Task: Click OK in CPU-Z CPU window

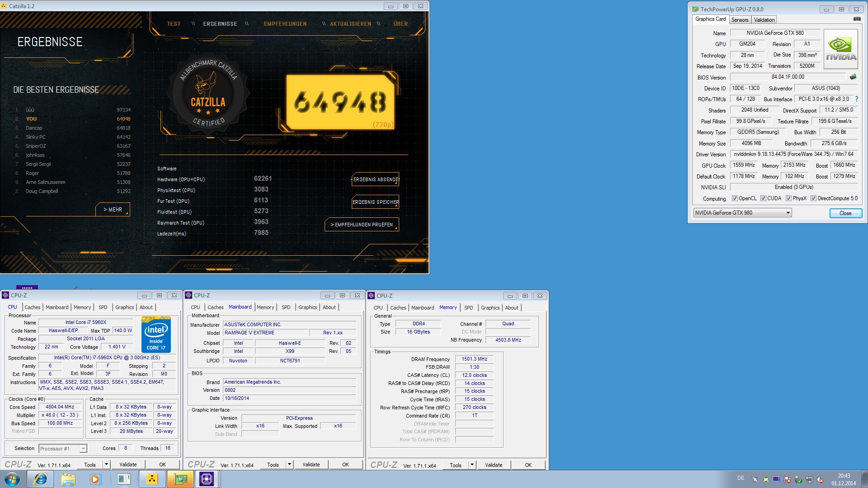Action: (163, 465)
